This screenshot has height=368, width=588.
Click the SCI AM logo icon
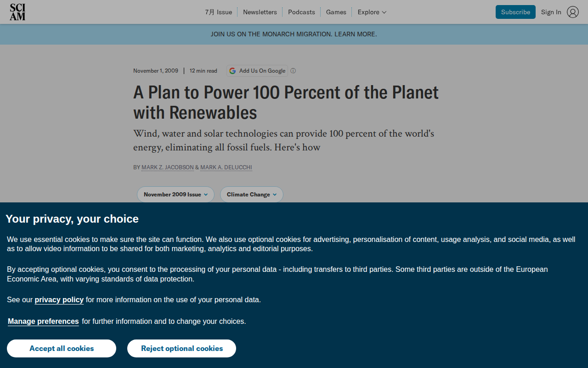[17, 12]
